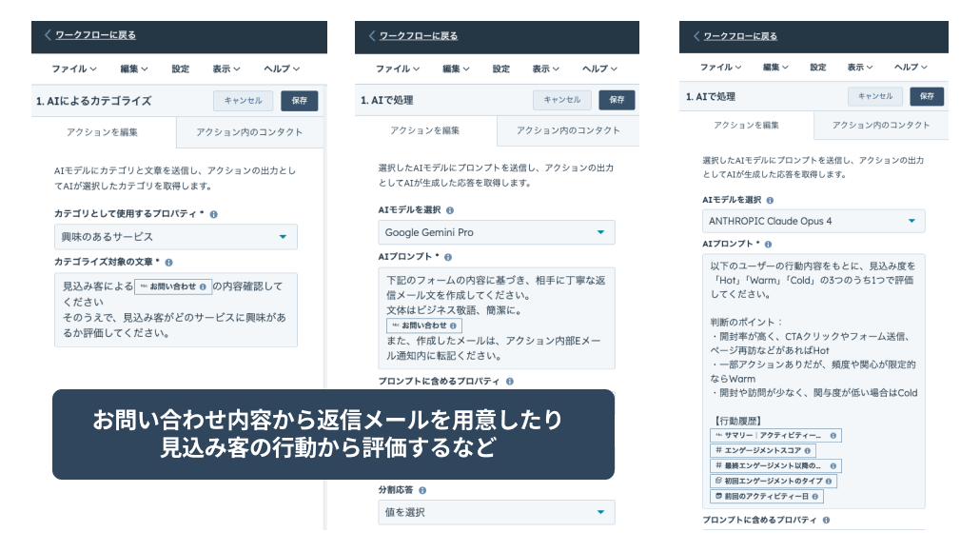Screen dimensions: 980x552
Task: Switch to アクション内のコンタクト tab in AIによるカテゴライズ panel
Action: pyautogui.click(x=249, y=133)
